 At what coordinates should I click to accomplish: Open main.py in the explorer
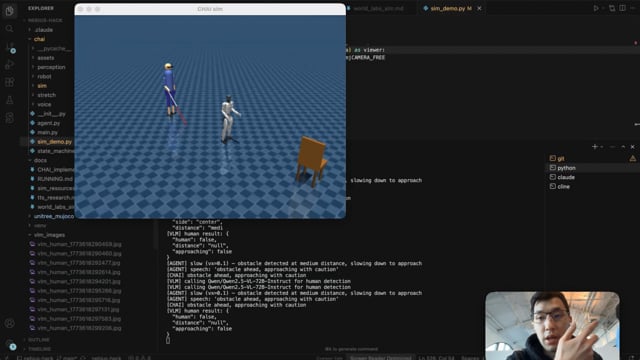click(47, 132)
